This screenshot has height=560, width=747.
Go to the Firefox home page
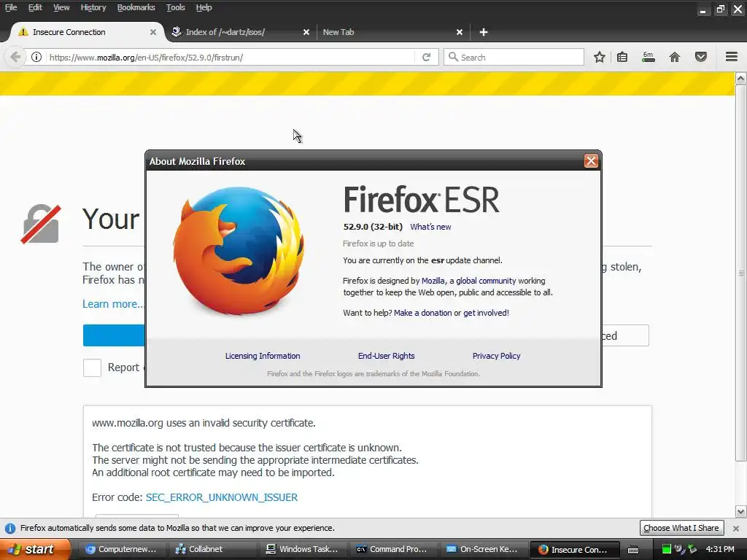pyautogui.click(x=675, y=57)
